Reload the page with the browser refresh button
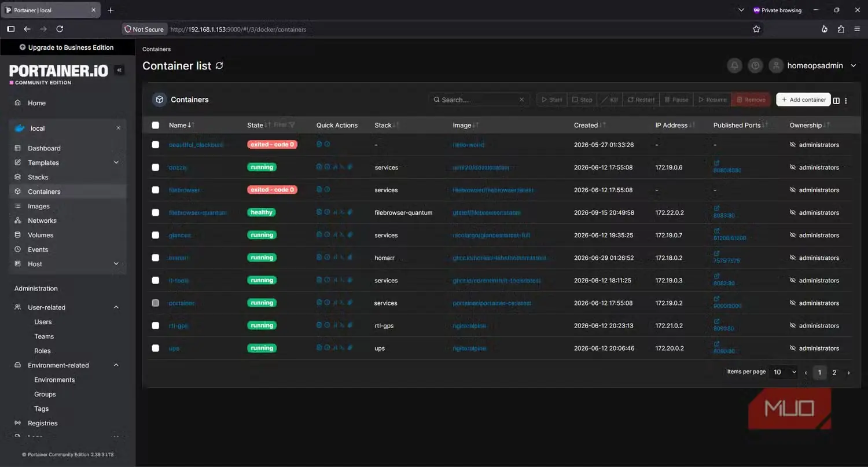Screen dimensions: 868x467 [60, 29]
